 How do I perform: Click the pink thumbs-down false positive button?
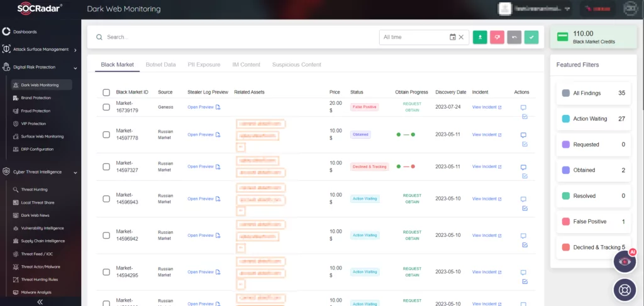(497, 37)
